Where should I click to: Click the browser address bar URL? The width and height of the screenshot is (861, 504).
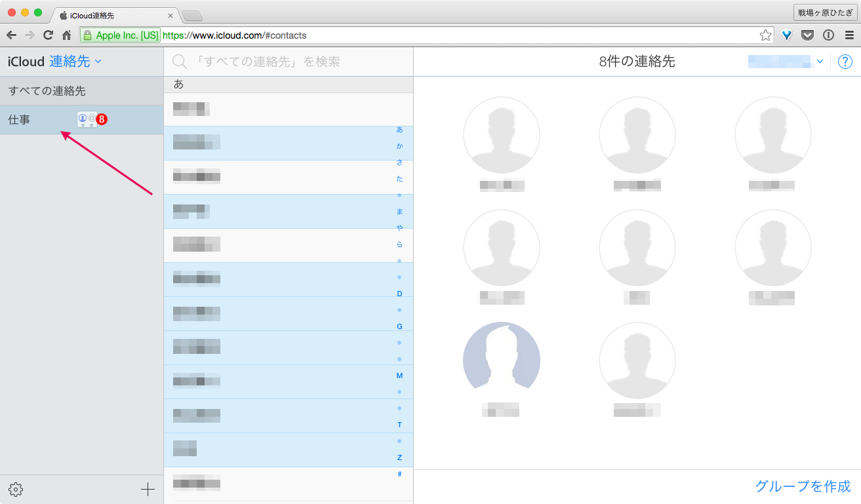coord(234,35)
